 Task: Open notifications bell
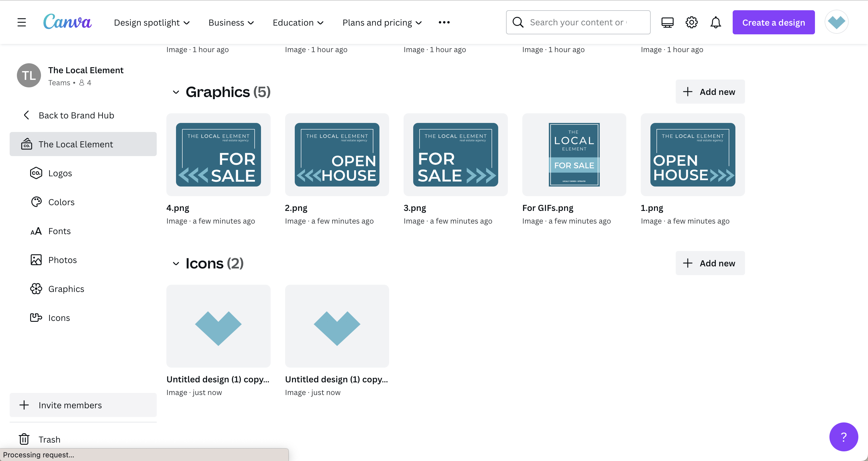point(716,23)
